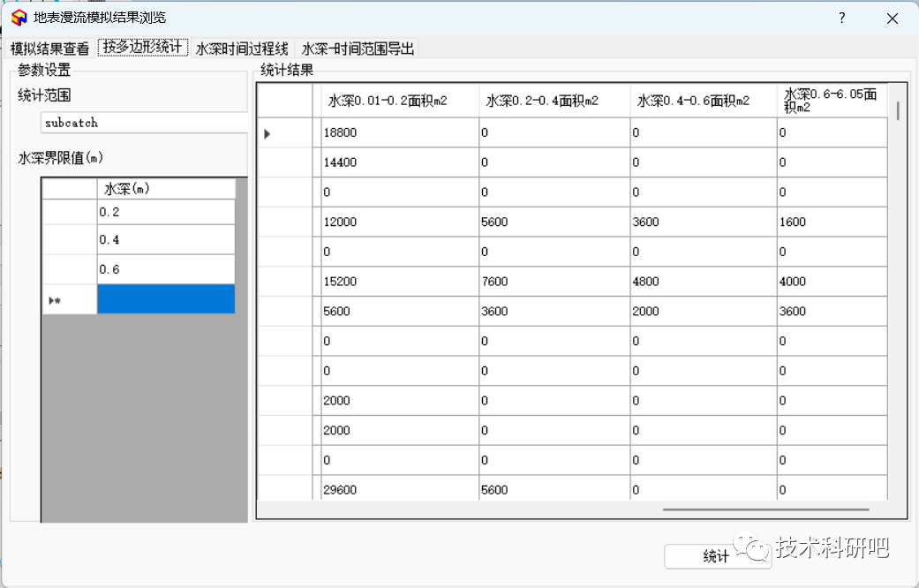
Task: Select cell with value 29600
Action: click(x=400, y=488)
